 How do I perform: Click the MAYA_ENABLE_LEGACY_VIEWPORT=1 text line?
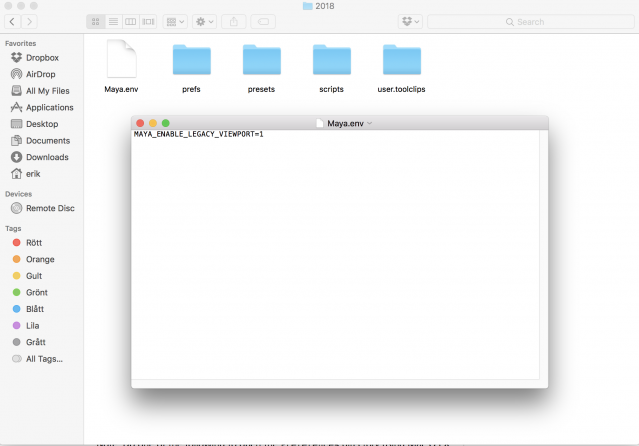point(198,134)
